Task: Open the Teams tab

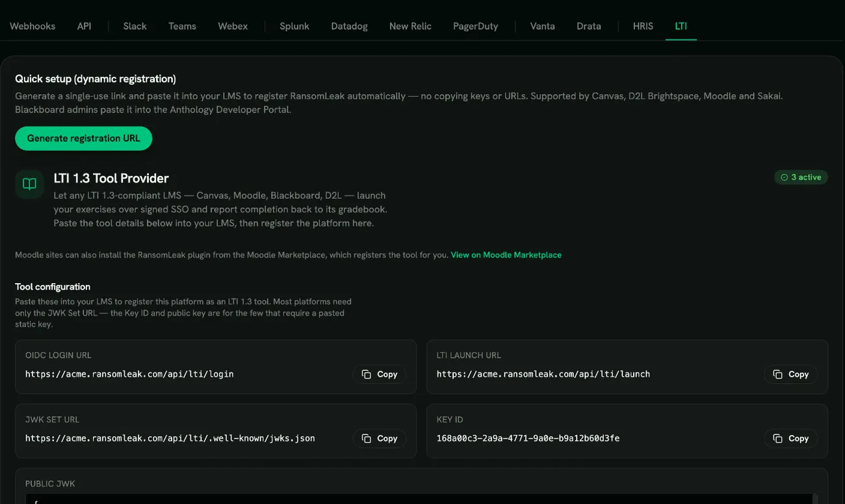Action: tap(182, 26)
